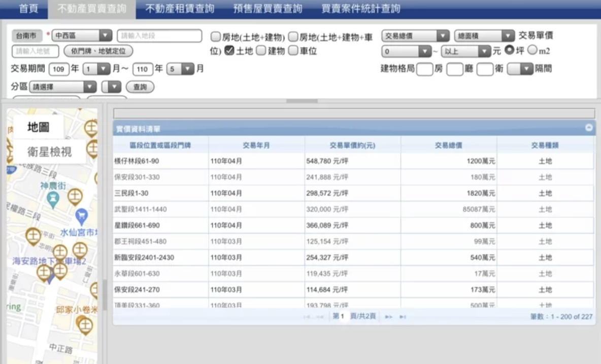Click the land marker next to 神農街
The height and width of the screenshot is (364, 601).
[x=75, y=196]
